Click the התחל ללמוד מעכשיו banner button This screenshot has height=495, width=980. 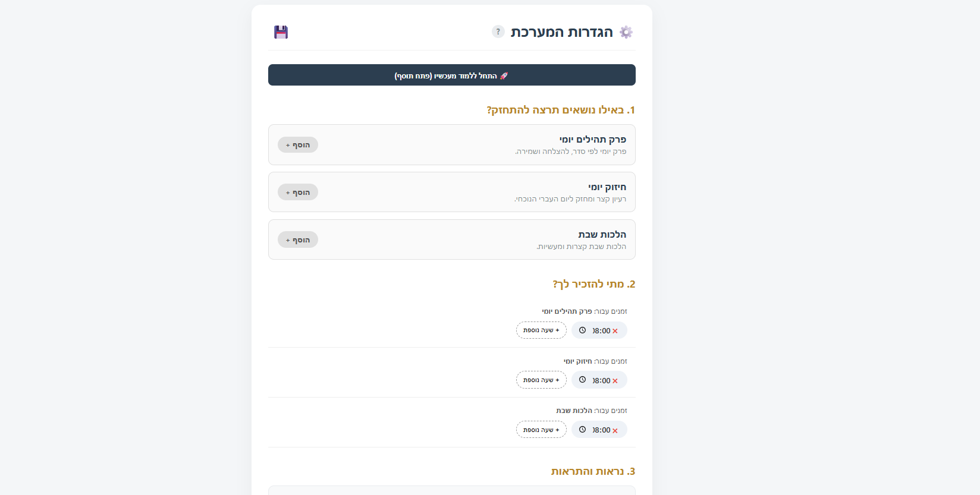(x=451, y=75)
